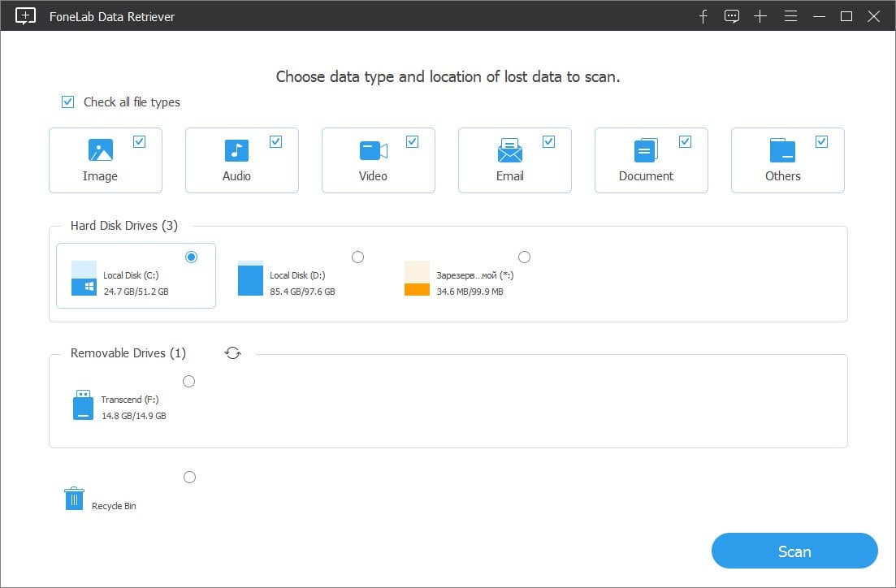The height and width of the screenshot is (588, 896).
Task: Click the Recycle Bin icon
Action: point(73,498)
